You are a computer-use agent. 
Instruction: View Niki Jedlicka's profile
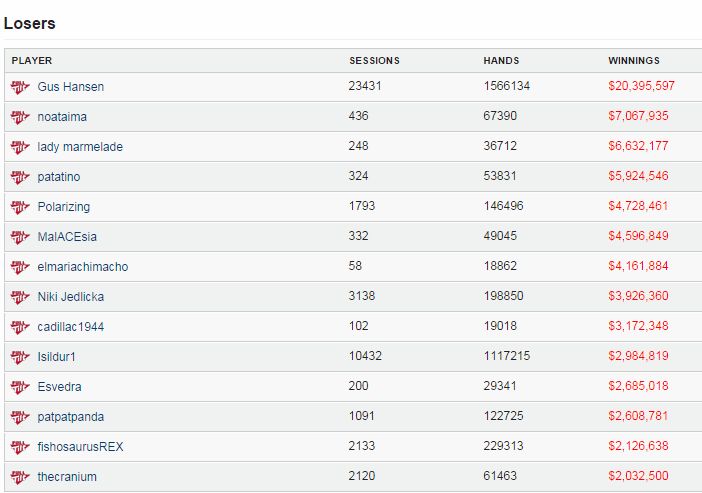(x=71, y=296)
